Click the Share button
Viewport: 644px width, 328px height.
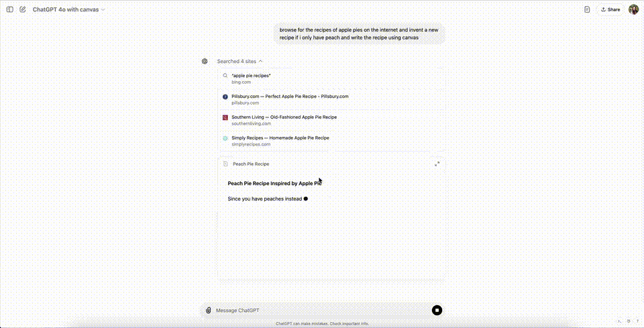tap(610, 9)
